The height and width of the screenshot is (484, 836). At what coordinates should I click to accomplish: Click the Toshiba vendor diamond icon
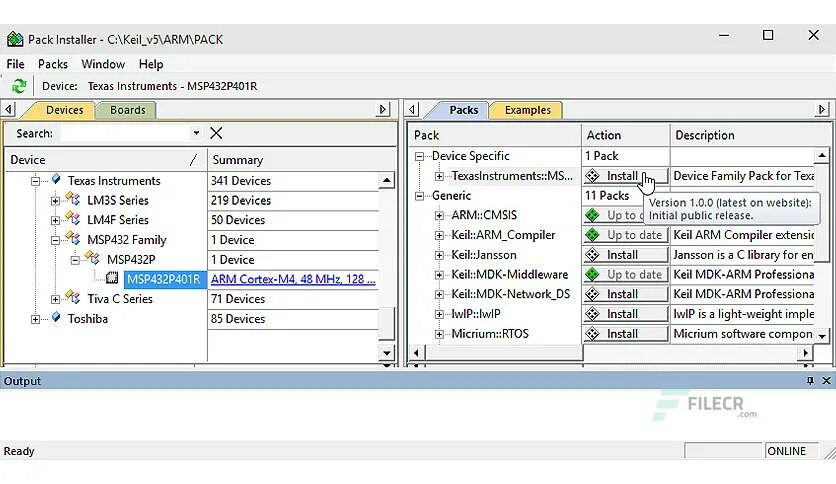click(56, 318)
